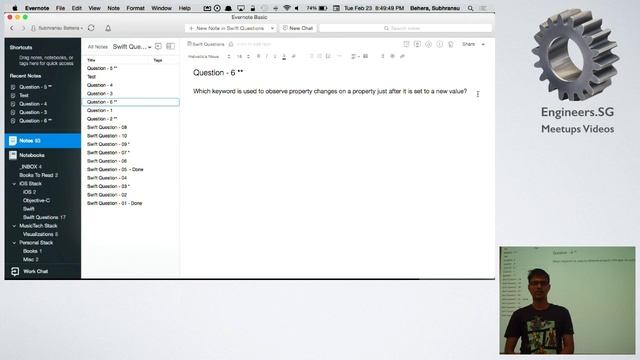Collapse the MusicTech Stack

point(14,226)
